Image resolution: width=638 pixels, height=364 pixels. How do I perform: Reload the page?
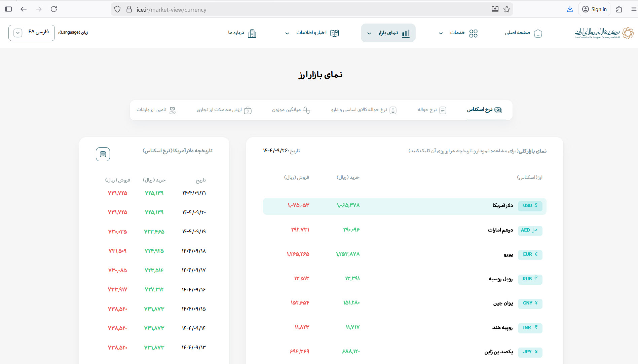(54, 9)
